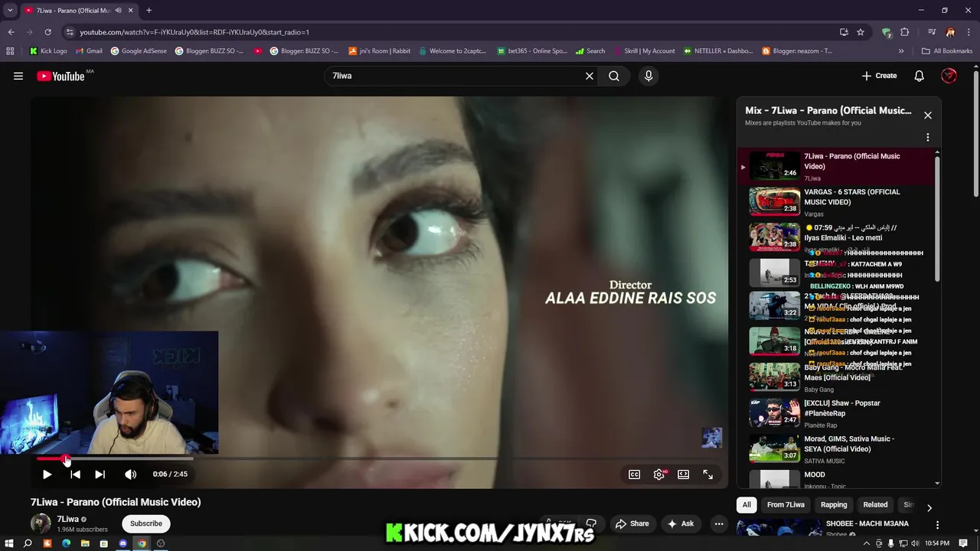This screenshot has height=551, width=980.
Task: Click the Ask button
Action: (681, 523)
